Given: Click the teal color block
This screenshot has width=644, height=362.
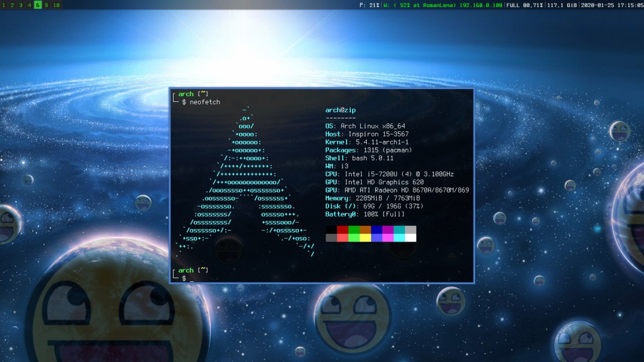Looking at the screenshot, I should [399, 230].
